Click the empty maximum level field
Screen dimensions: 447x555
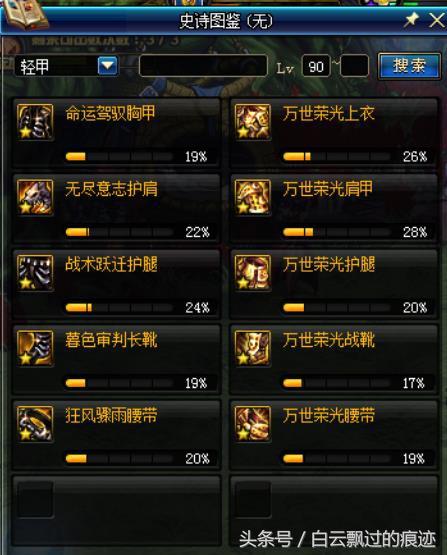pos(354,66)
